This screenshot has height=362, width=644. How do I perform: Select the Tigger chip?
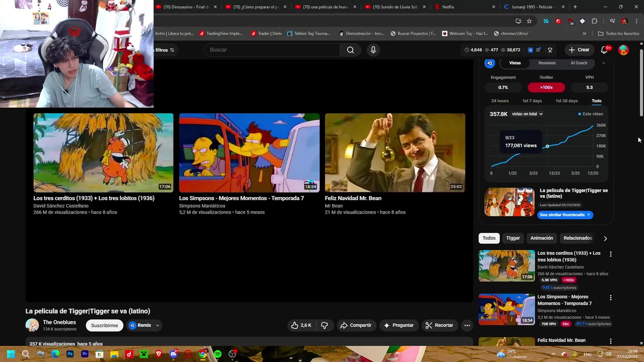pyautogui.click(x=513, y=238)
